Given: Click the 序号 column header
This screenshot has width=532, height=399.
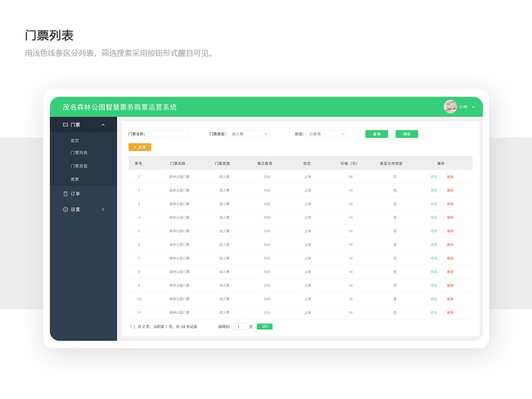Looking at the screenshot, I should [x=138, y=163].
